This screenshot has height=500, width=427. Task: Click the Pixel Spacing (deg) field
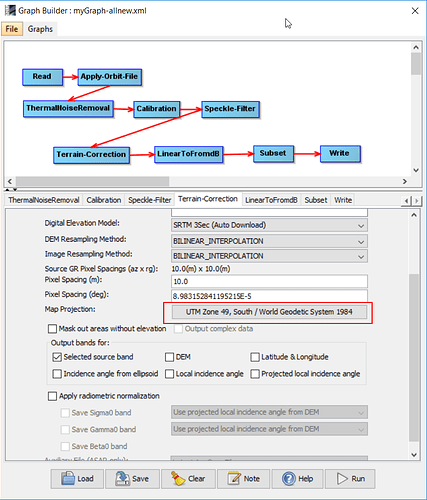tap(269, 296)
